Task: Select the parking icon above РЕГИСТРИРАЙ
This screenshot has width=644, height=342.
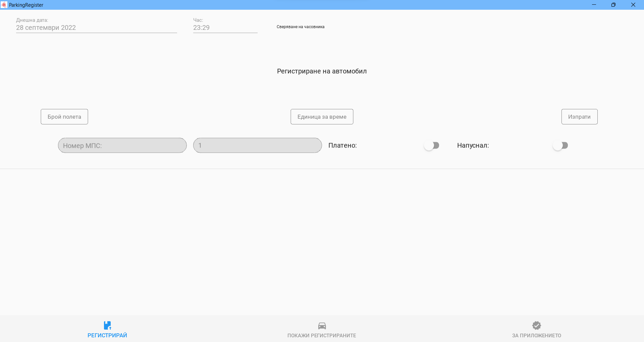Action: (107, 325)
